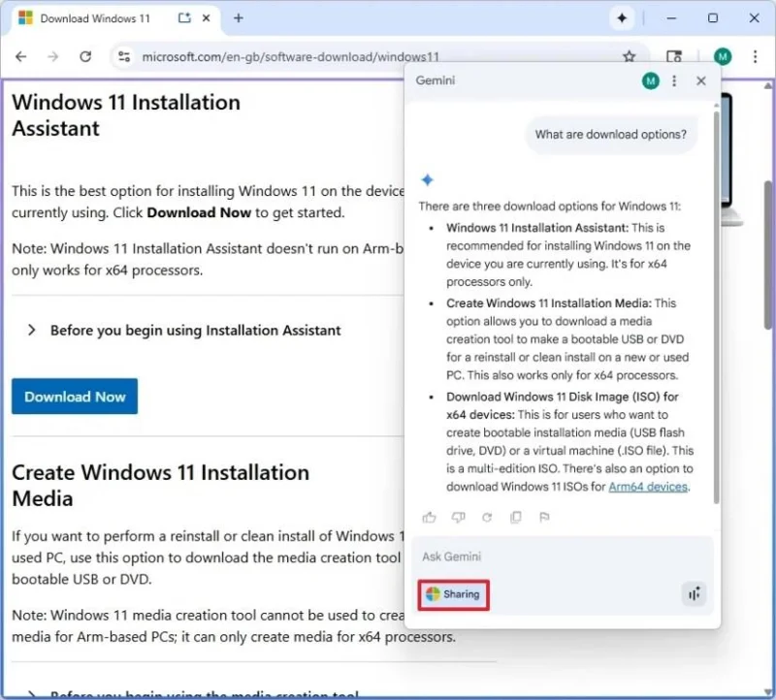Expand Before you begin using Installation Assistant
776x700 pixels.
(184, 330)
